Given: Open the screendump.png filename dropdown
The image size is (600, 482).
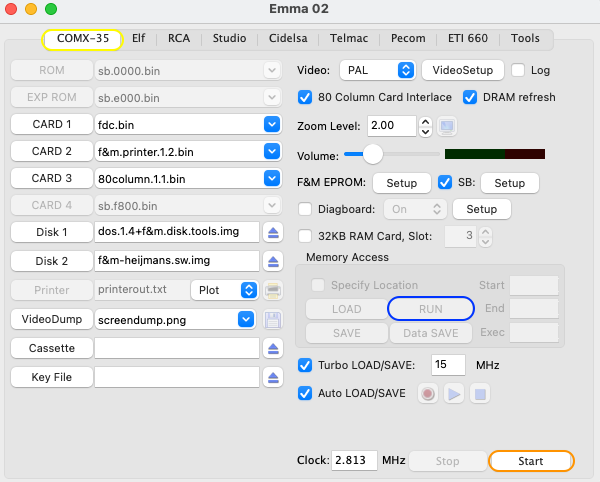Looking at the screenshot, I should pyautogui.click(x=246, y=319).
